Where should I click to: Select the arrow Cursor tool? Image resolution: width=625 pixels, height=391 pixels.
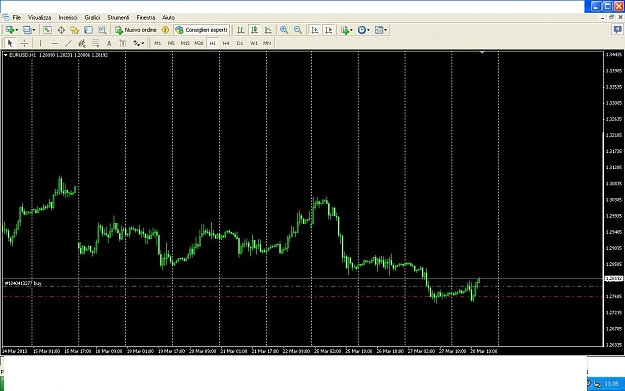tap(10, 43)
